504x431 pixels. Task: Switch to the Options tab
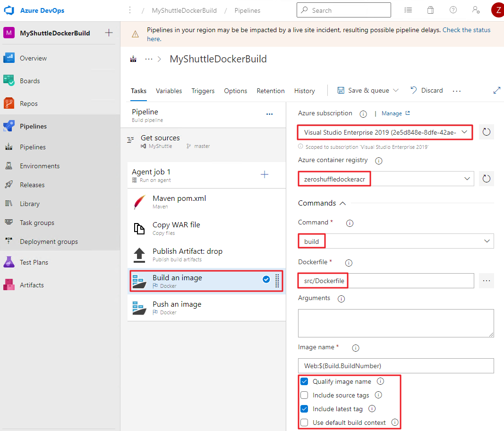point(236,91)
